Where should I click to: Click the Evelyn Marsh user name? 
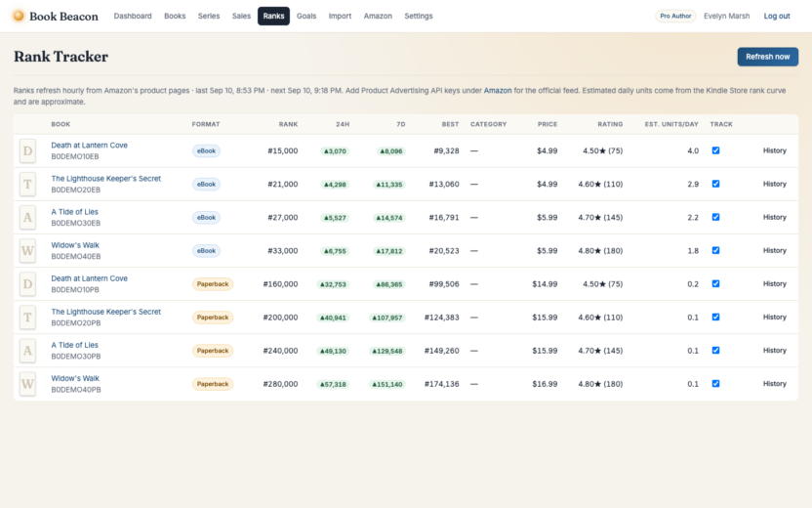(x=726, y=16)
